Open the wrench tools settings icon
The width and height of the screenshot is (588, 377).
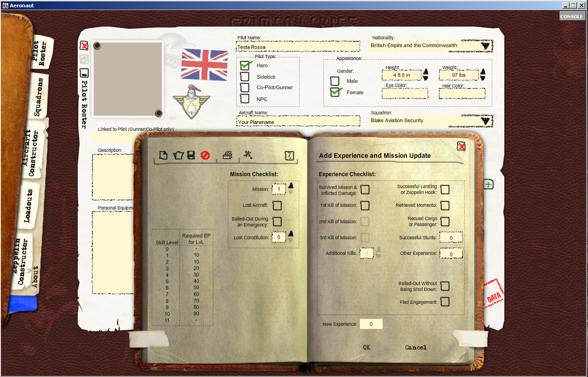pyautogui.click(x=248, y=155)
